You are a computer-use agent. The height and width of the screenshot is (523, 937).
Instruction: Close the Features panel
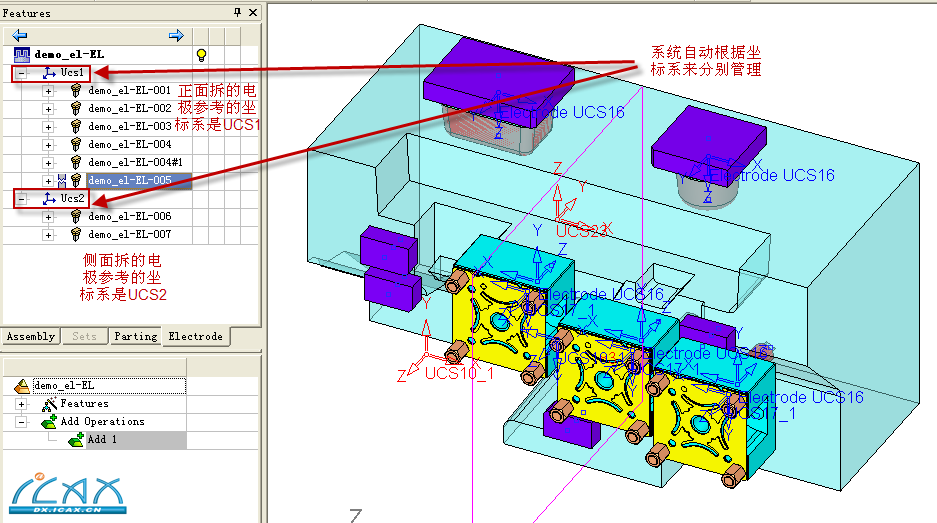pos(253,12)
